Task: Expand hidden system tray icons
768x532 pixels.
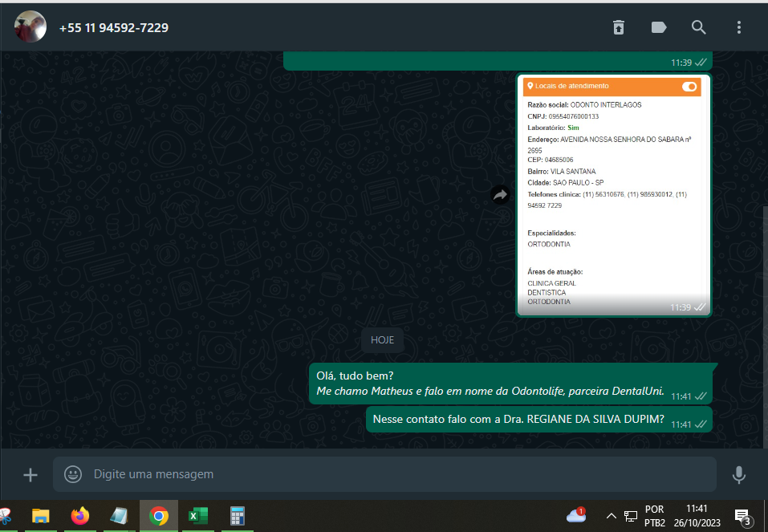Action: click(612, 516)
